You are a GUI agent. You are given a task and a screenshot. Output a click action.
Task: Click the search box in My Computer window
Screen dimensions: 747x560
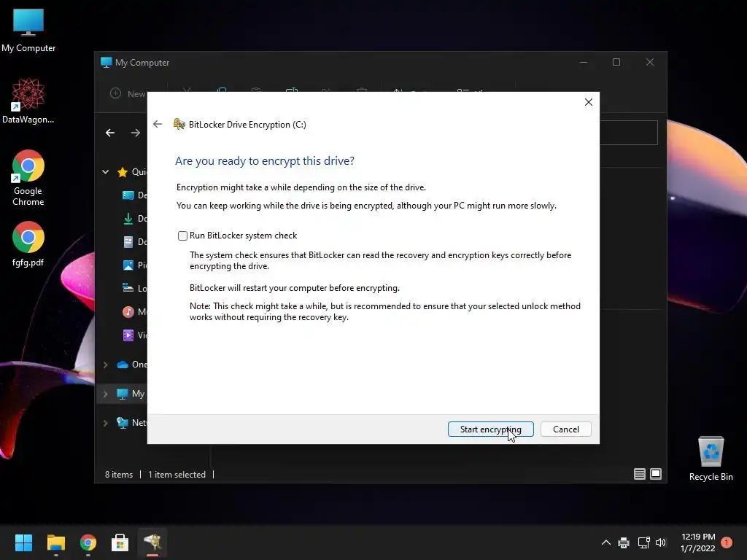click(628, 133)
